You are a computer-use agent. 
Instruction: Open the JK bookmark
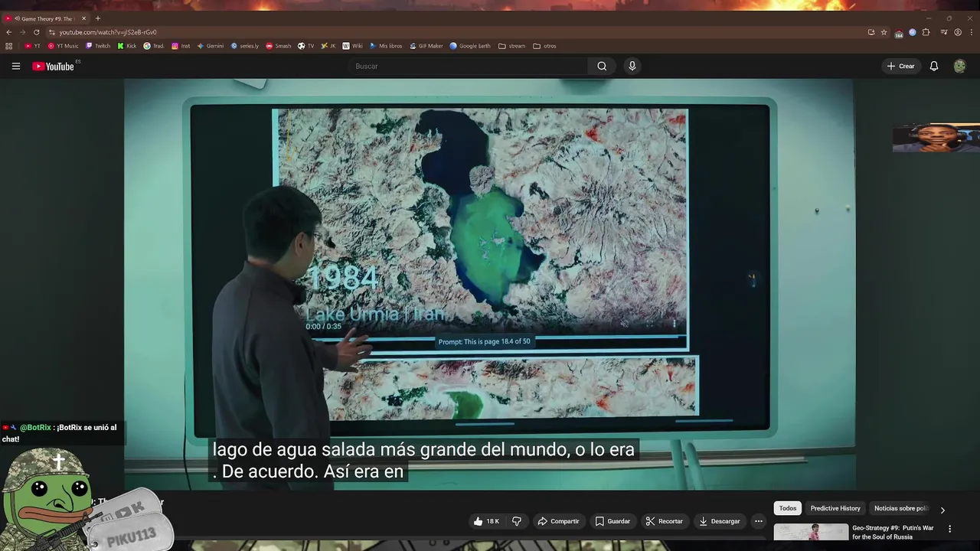click(x=328, y=46)
